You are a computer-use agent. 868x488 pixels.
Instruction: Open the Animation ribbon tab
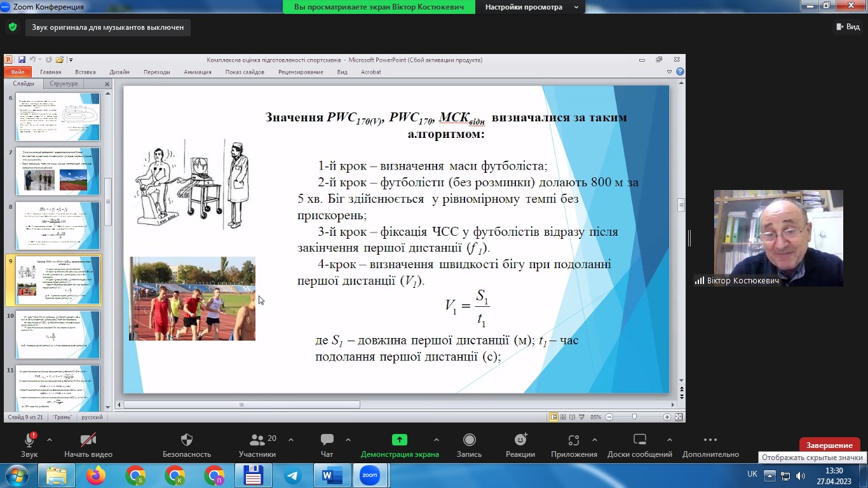coord(198,72)
